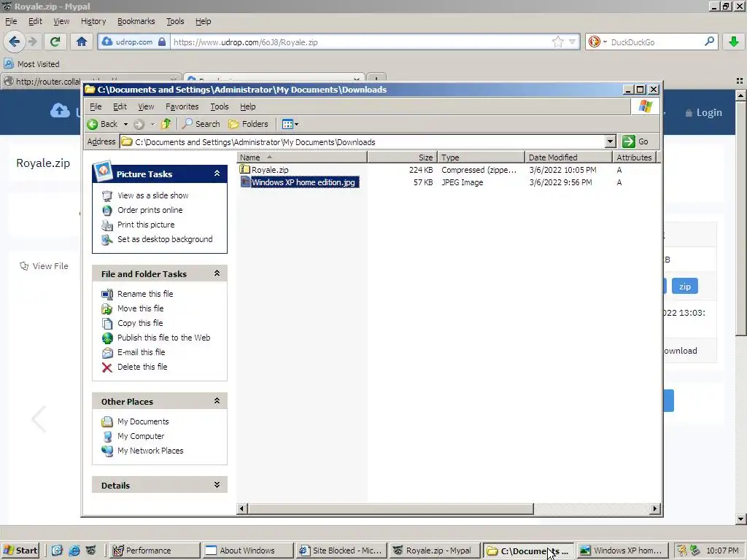This screenshot has width=747, height=560.
Task: Open the Explorer Favorites menu
Action: [182, 106]
